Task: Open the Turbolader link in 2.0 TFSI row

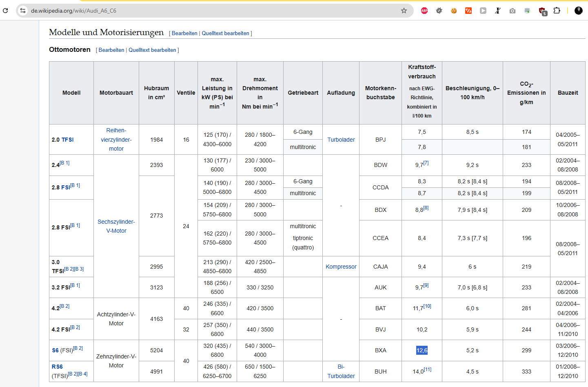Action: 341,140
